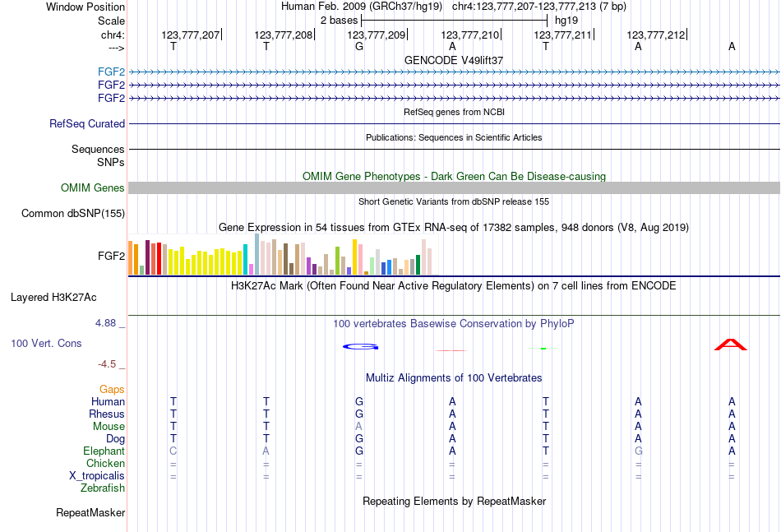This screenshot has height=532, width=781.
Task: Open Multiz Alignments of 100 Vertebrates title
Action: point(454,378)
